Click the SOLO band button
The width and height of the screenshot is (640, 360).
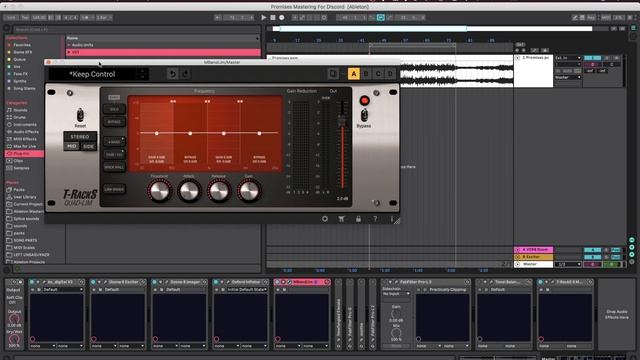pos(114,109)
